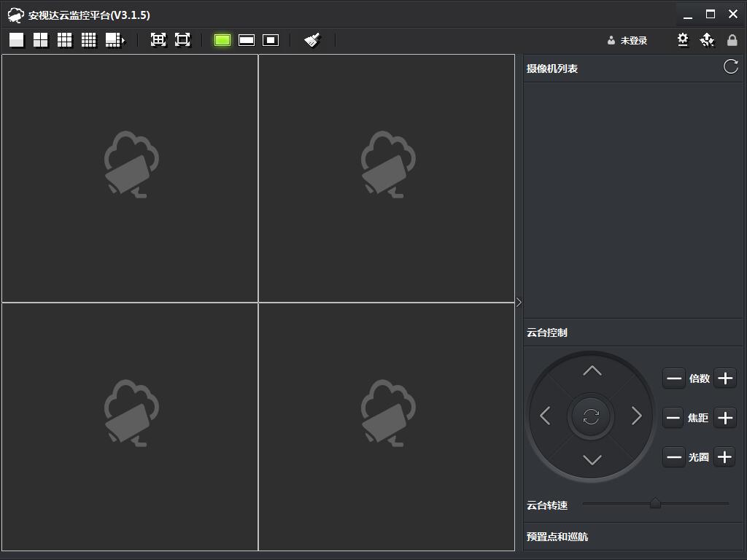Select bottom-left video pane
Viewport: 747px width, 560px height.
[130, 427]
